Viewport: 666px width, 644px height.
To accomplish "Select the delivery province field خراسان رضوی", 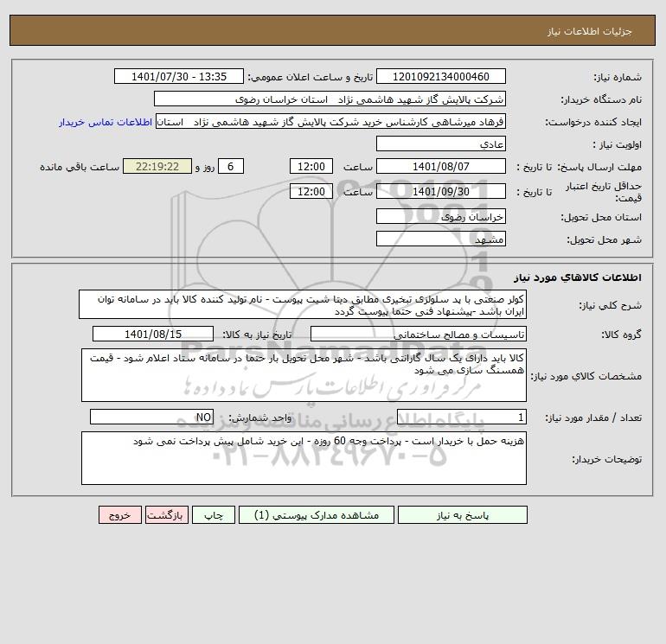I will click(x=441, y=216).
